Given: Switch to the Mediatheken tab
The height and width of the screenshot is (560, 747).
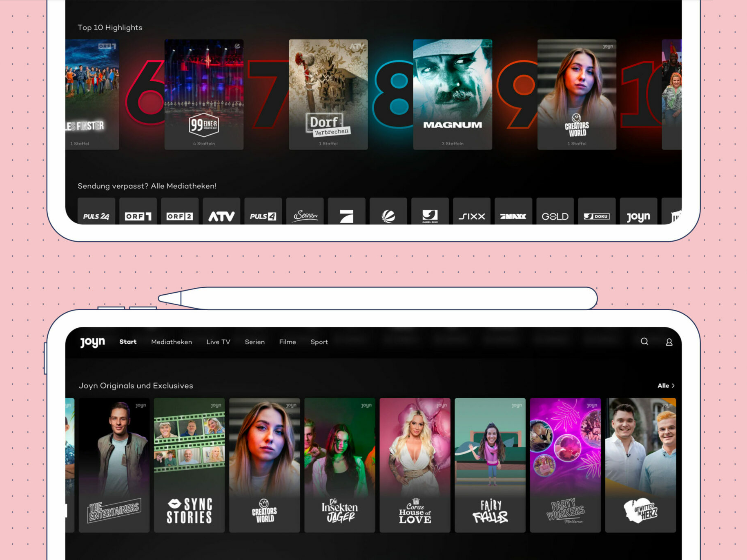Looking at the screenshot, I should click(172, 342).
